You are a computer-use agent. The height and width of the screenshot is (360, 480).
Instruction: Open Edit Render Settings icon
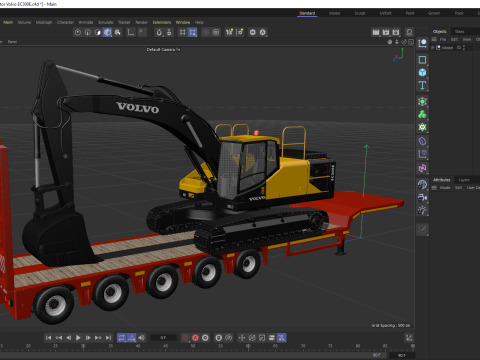(396, 32)
